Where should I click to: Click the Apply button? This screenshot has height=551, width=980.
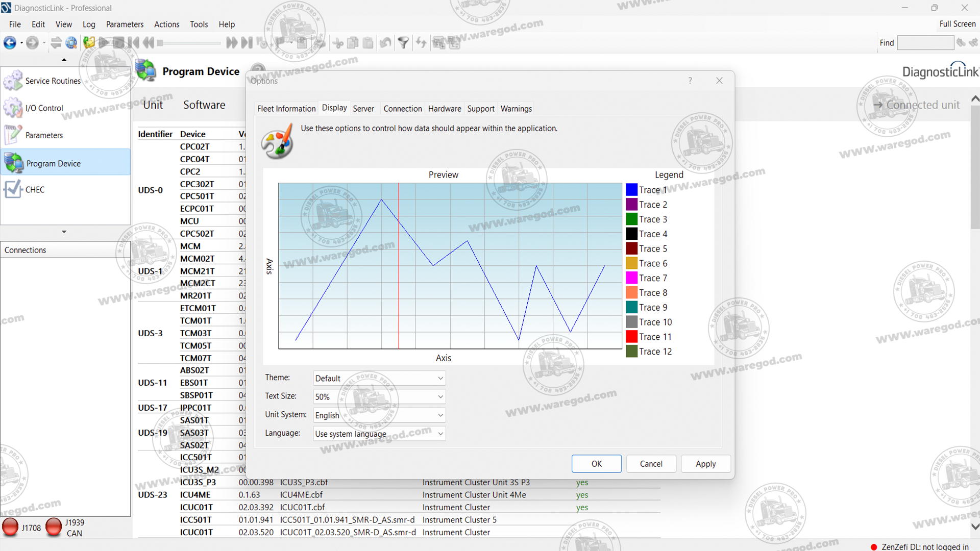pyautogui.click(x=705, y=464)
